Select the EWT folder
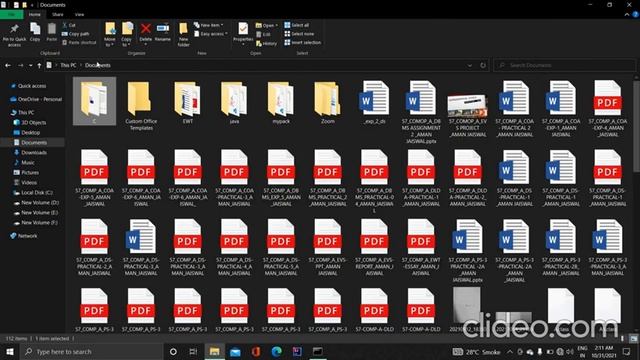Image resolution: width=640 pixels, height=360 pixels. [x=187, y=102]
